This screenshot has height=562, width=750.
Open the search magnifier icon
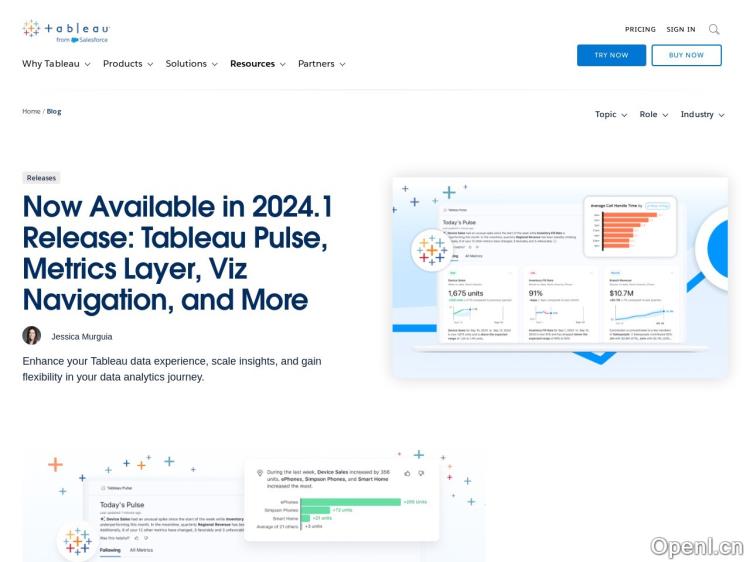714,29
